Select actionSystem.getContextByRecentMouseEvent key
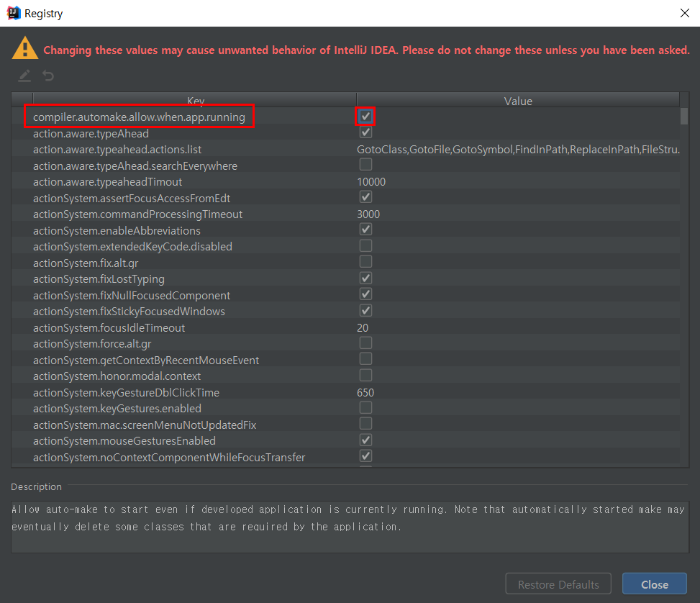The image size is (700, 603). pyautogui.click(x=145, y=361)
